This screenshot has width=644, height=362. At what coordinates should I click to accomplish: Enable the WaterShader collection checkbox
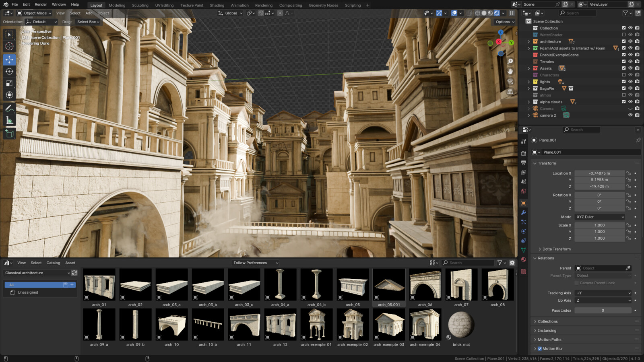(x=623, y=35)
